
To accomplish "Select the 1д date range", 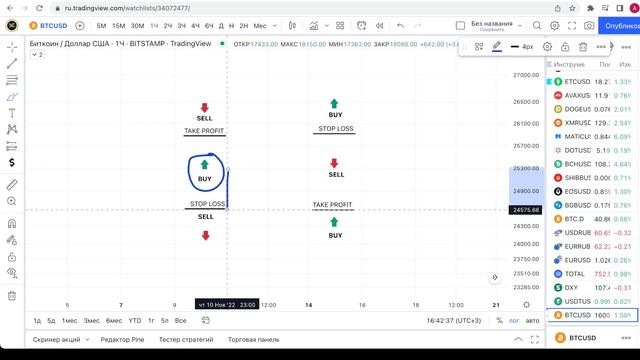I will tap(37, 321).
